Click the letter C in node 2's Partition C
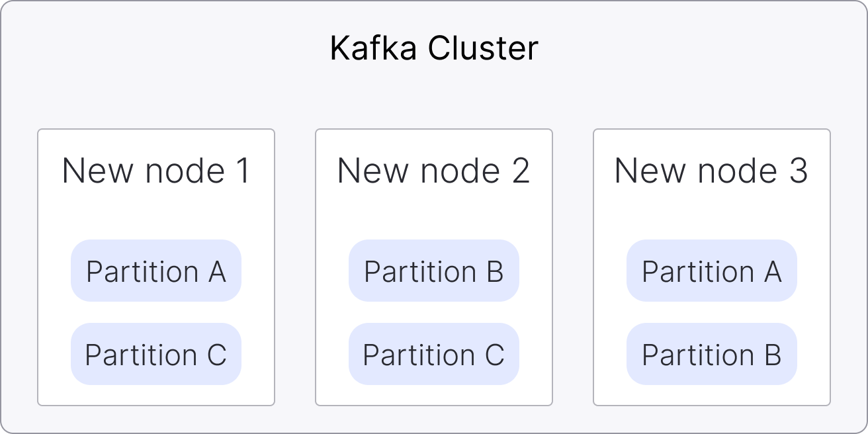 [x=495, y=355]
